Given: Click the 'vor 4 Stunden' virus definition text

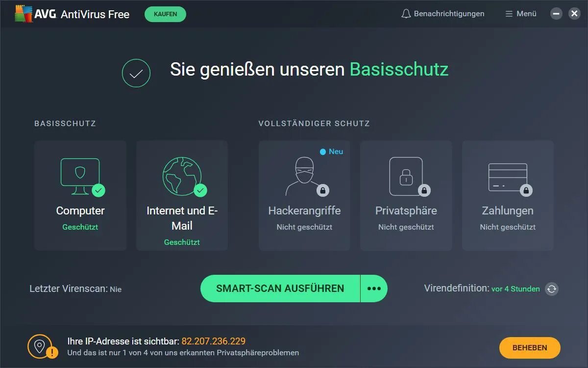Looking at the screenshot, I should pos(515,289).
